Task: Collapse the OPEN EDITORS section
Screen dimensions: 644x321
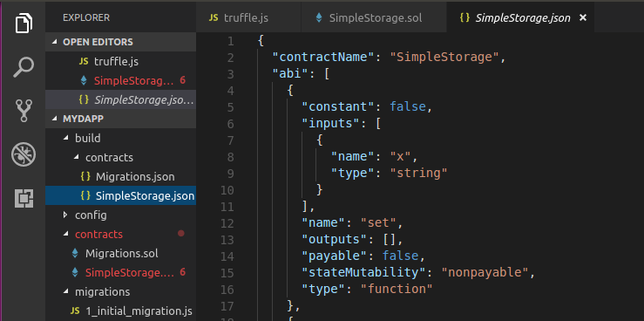Action: point(120,42)
